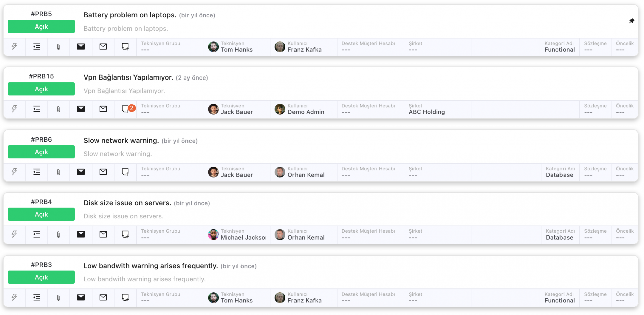Image resolution: width=644 pixels, height=315 pixels.
Task: Open the Sözleşme field on PRB6
Action: 595,172
